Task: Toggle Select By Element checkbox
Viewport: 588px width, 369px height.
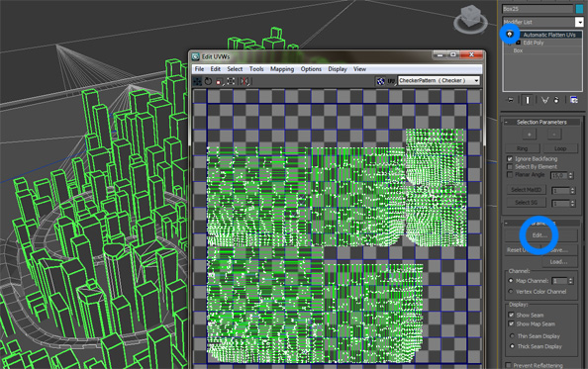Action: (510, 167)
